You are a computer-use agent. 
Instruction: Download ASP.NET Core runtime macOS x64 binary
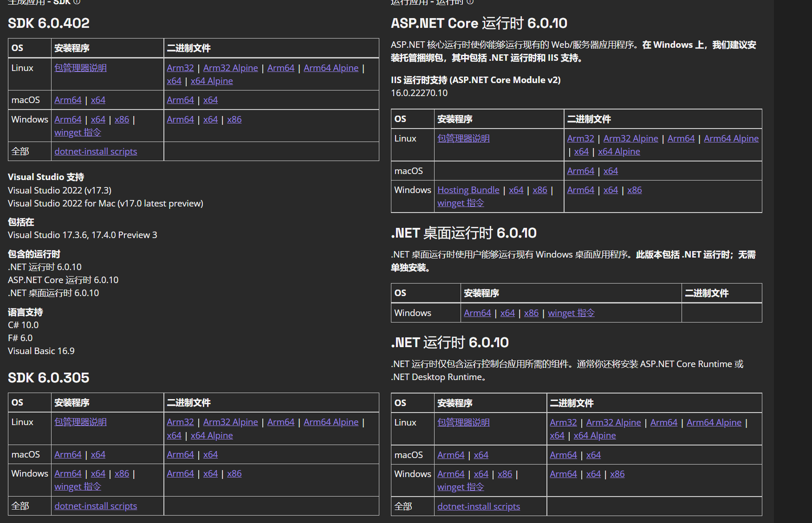pyautogui.click(x=611, y=171)
